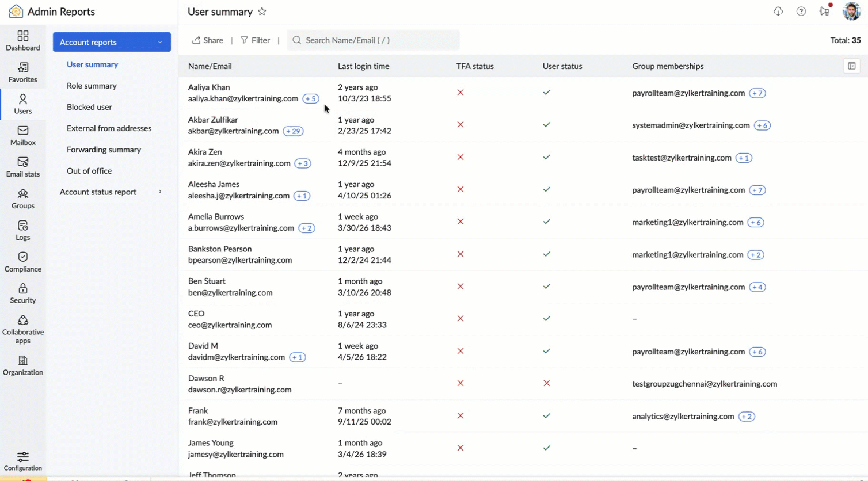
Task: Select the Forwarding summary report
Action: [104, 150]
